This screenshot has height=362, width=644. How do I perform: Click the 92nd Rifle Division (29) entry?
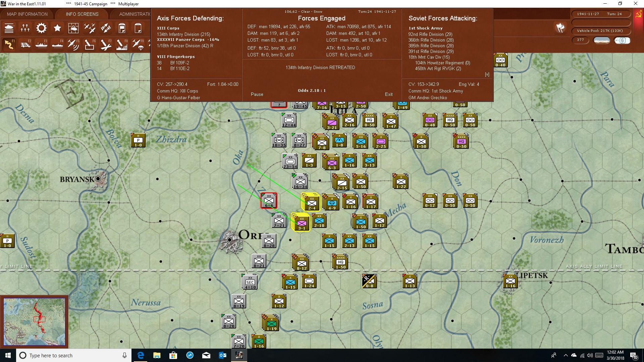[430, 34]
